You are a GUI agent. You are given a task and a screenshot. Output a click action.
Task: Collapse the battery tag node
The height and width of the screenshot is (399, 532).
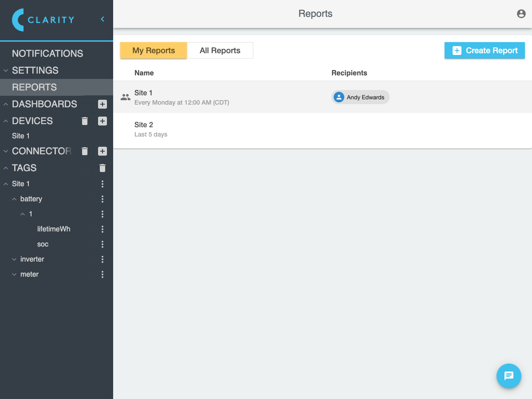pos(14,199)
